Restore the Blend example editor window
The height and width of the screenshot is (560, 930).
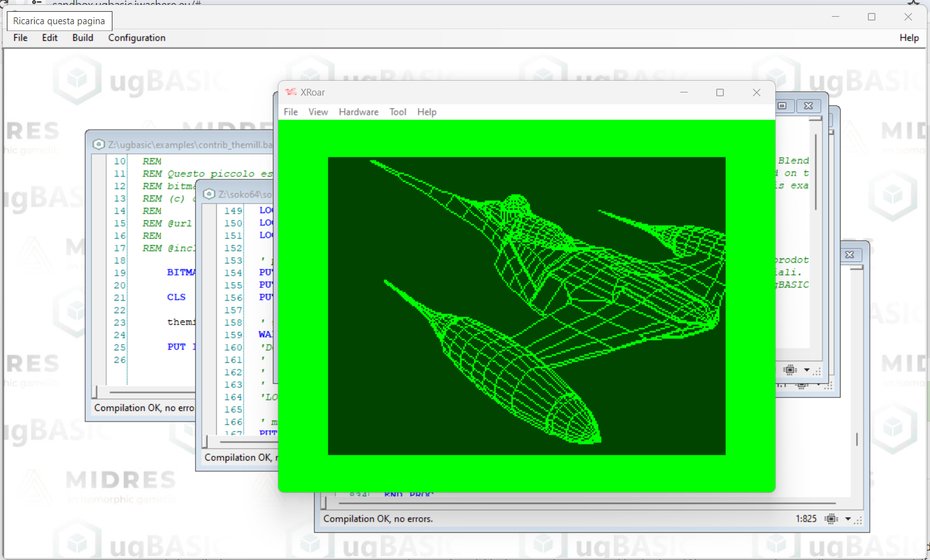pyautogui.click(x=782, y=106)
